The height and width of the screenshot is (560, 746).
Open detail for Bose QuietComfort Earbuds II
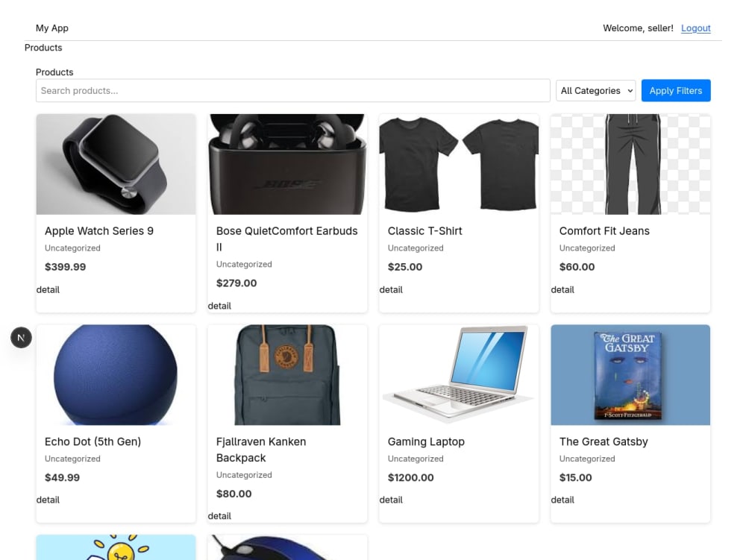pyautogui.click(x=219, y=306)
